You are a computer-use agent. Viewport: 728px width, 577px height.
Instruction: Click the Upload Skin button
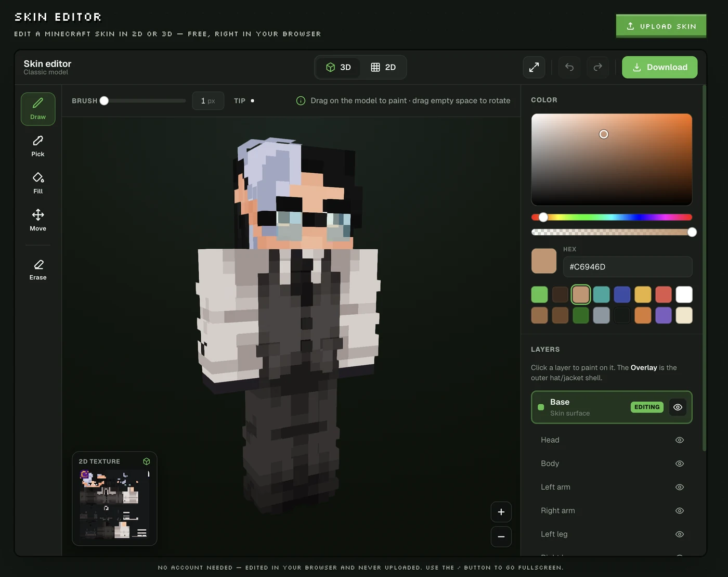tap(661, 26)
